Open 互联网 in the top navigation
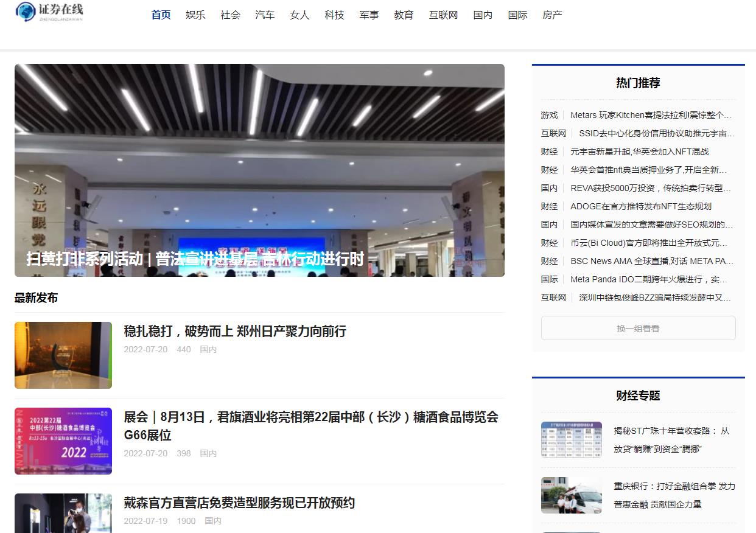 coord(444,15)
